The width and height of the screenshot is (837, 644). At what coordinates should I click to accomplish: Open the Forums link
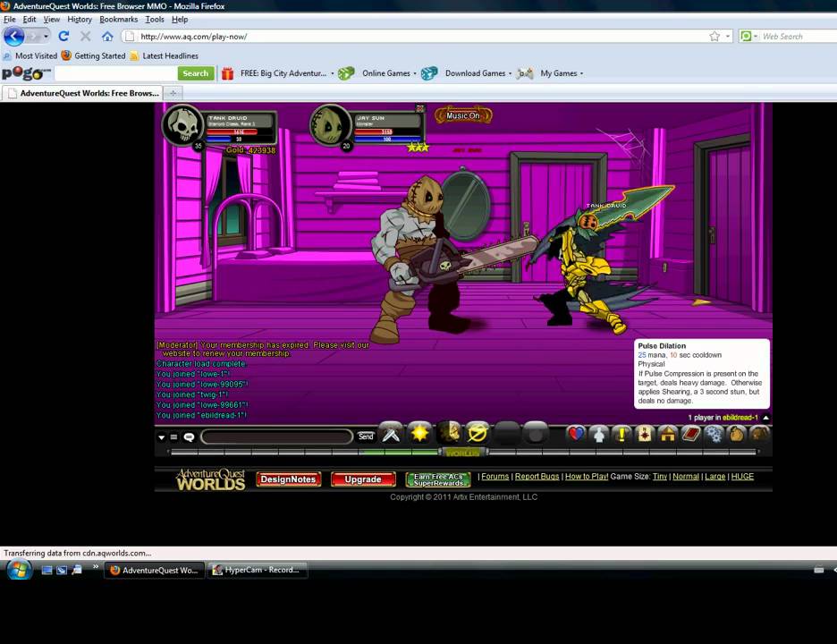point(495,477)
